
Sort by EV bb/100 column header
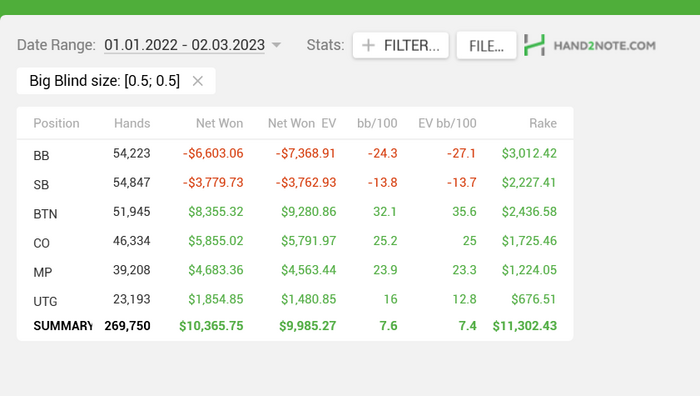pyautogui.click(x=447, y=123)
